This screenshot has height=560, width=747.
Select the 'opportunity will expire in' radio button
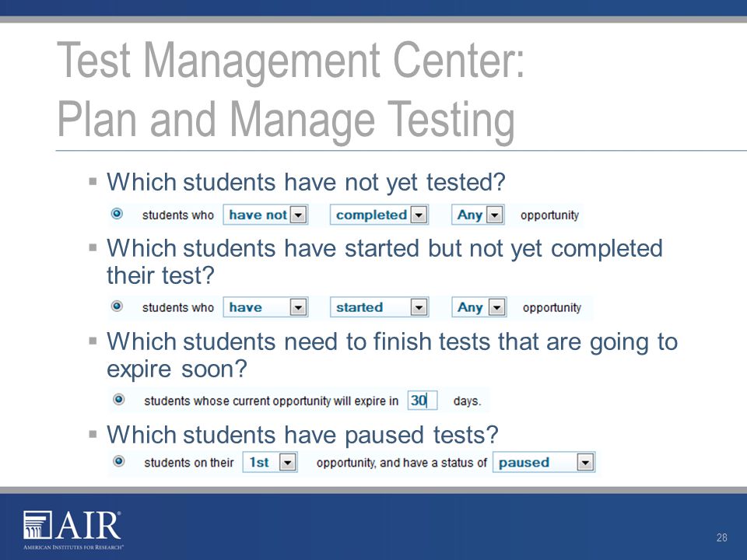pyautogui.click(x=118, y=399)
